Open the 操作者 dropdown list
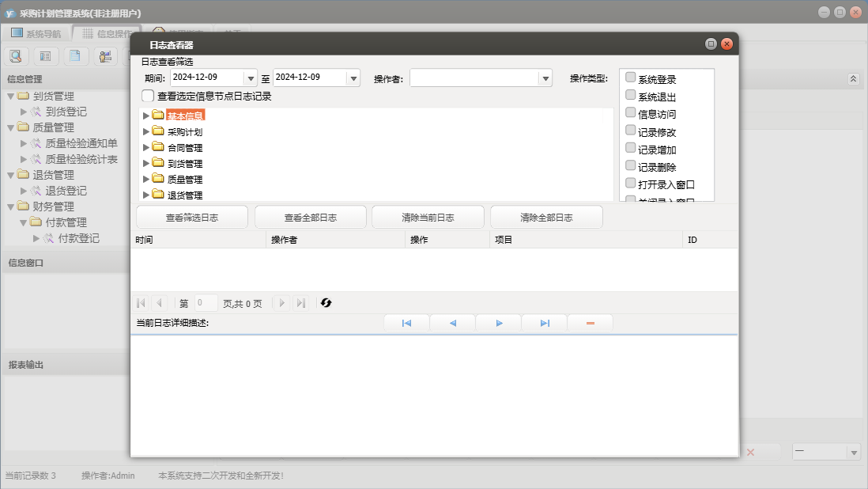The image size is (868, 489). [x=545, y=78]
